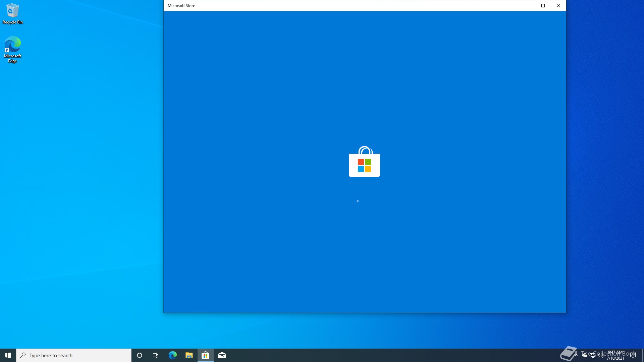Launch Edge from the taskbar
The height and width of the screenshot is (362, 644).
click(173, 355)
